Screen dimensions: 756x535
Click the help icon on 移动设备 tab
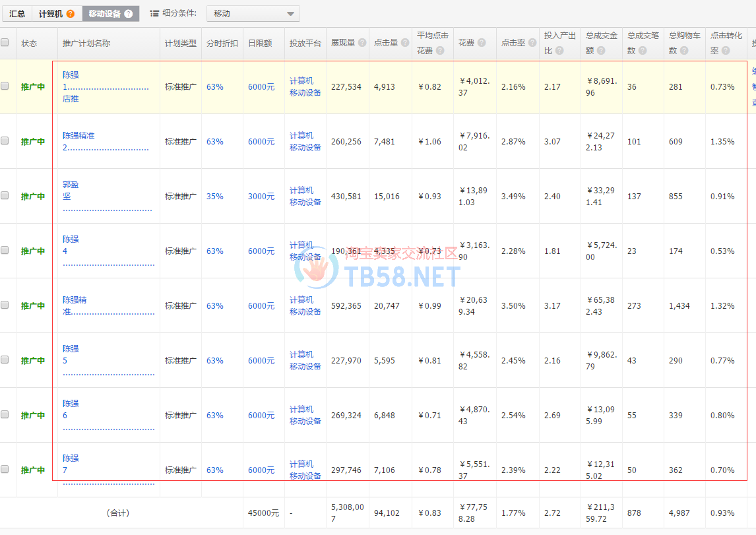[128, 14]
